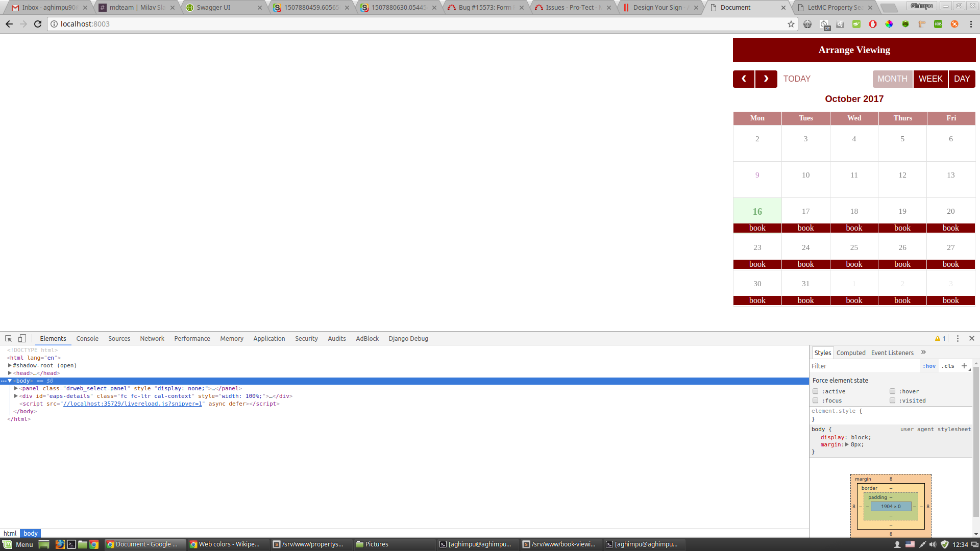
Task: Expand the head element node
Action: 10,373
